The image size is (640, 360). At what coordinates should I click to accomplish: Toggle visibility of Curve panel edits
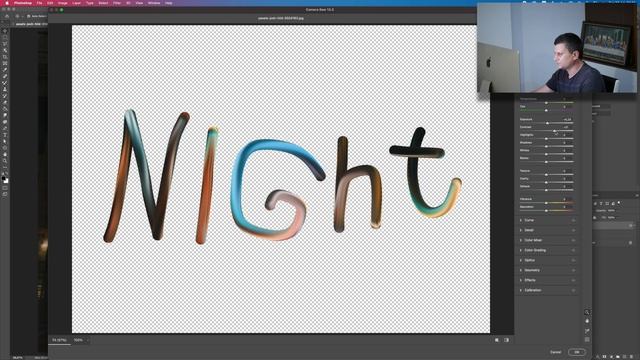[573, 220]
